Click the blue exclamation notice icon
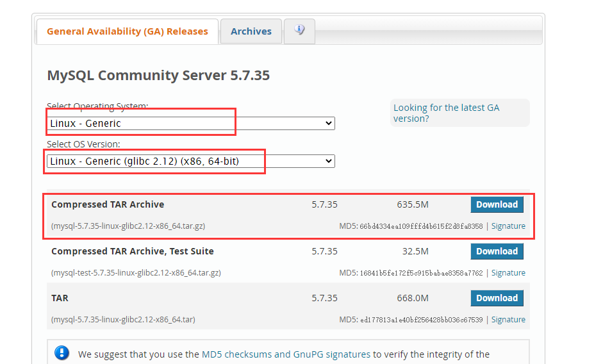Viewport: 603px width, 364px height. click(62, 352)
